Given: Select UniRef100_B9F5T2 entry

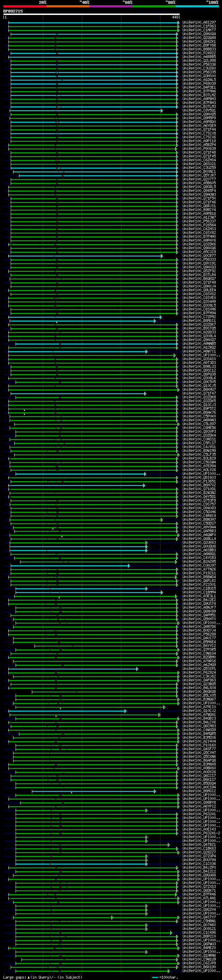Looking at the screenshot, I should (199, 408).
